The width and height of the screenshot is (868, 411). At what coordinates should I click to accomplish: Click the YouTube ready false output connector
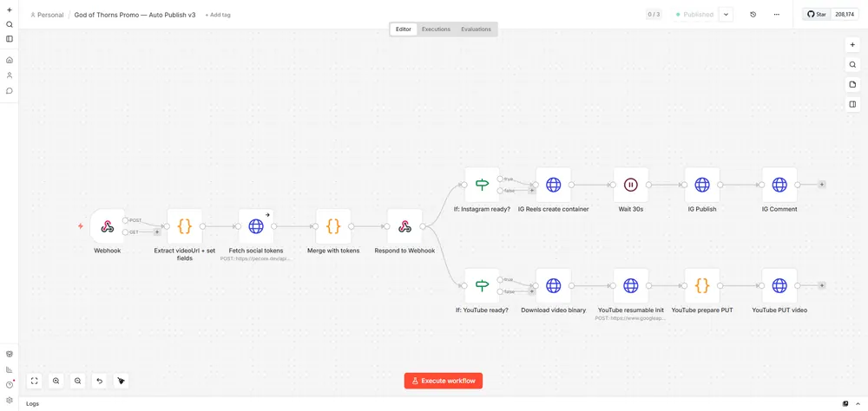click(x=501, y=291)
